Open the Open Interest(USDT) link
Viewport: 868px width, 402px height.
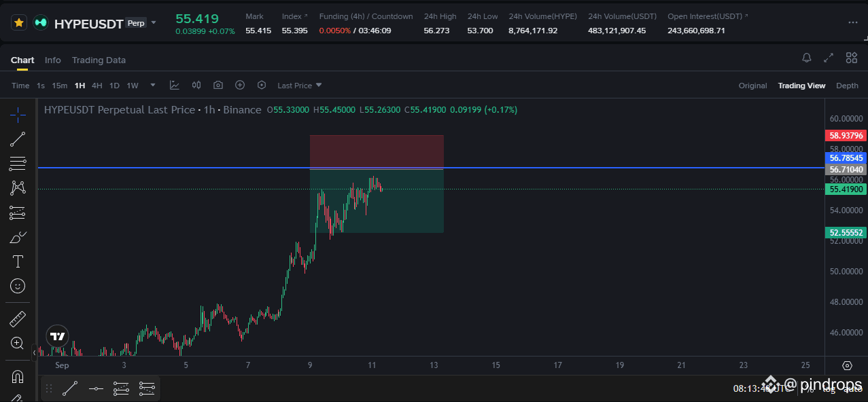[x=708, y=16]
